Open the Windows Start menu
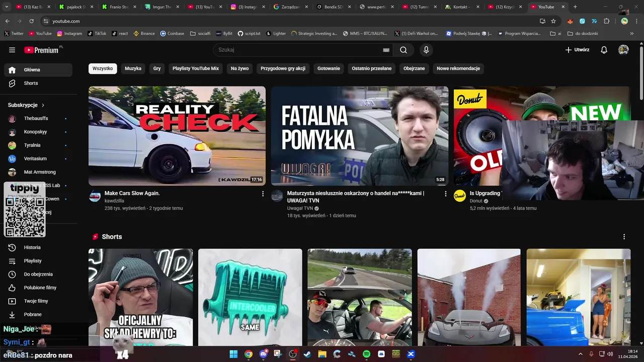Viewport: 644px width, 362px height. (233, 354)
